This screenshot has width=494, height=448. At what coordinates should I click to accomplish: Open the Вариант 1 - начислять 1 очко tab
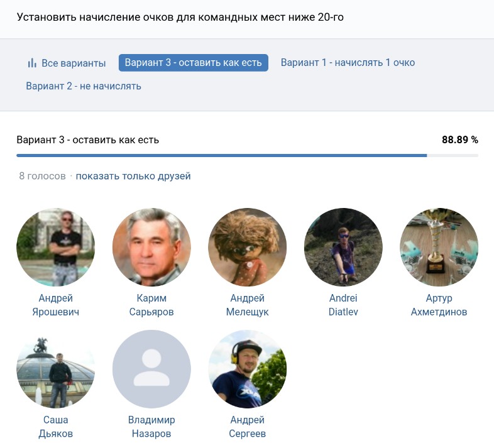348,63
